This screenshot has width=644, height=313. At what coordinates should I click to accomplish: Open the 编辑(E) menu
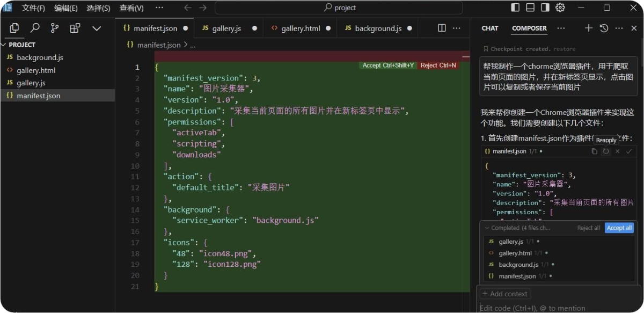[66, 8]
